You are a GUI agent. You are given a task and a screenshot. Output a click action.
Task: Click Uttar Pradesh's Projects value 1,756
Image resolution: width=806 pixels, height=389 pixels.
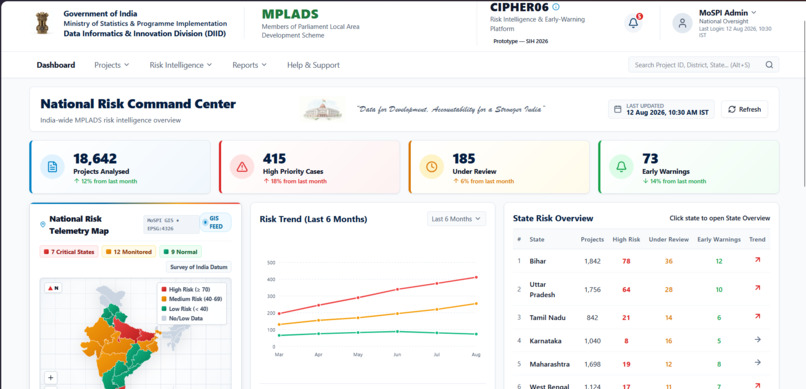(x=592, y=289)
